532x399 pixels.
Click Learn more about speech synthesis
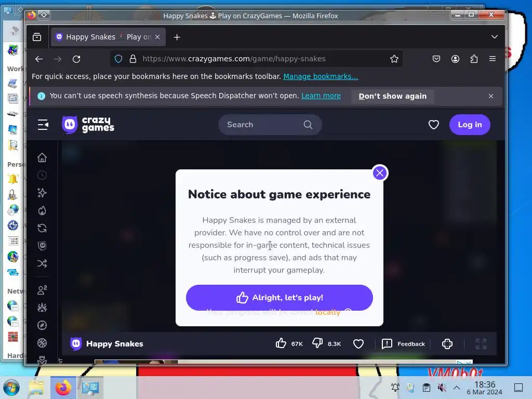pos(321,96)
